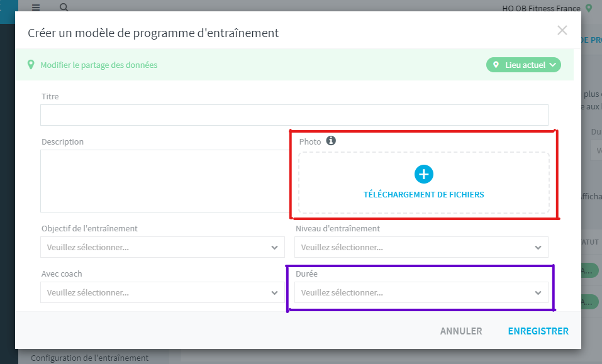Click the Photo info icon
This screenshot has height=364, width=602.
[331, 141]
